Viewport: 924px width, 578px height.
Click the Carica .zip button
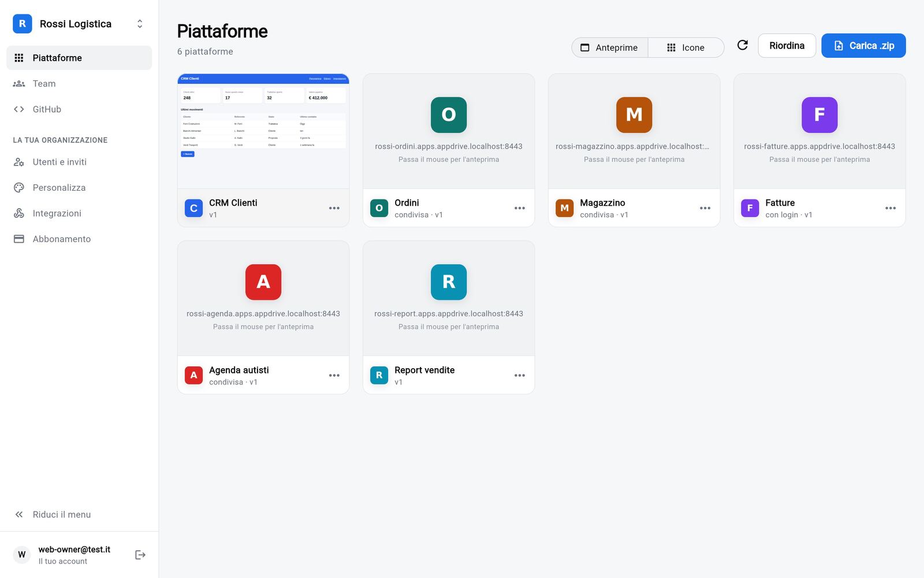863,46
